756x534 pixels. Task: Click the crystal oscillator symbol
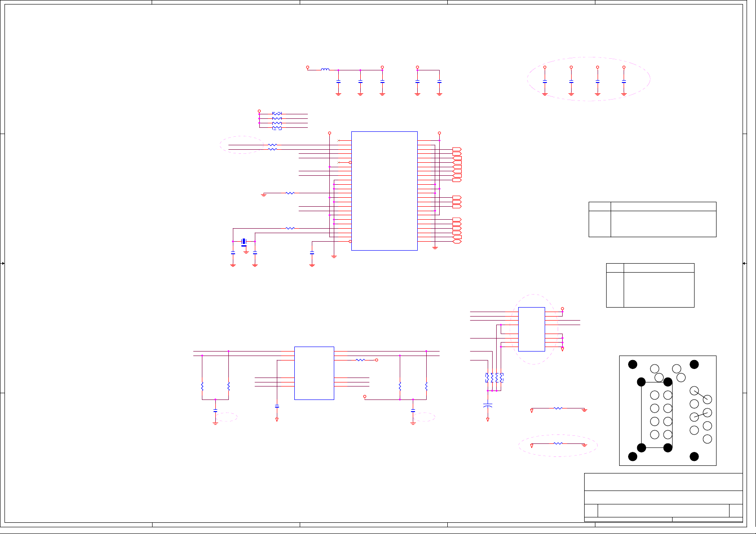click(x=244, y=242)
